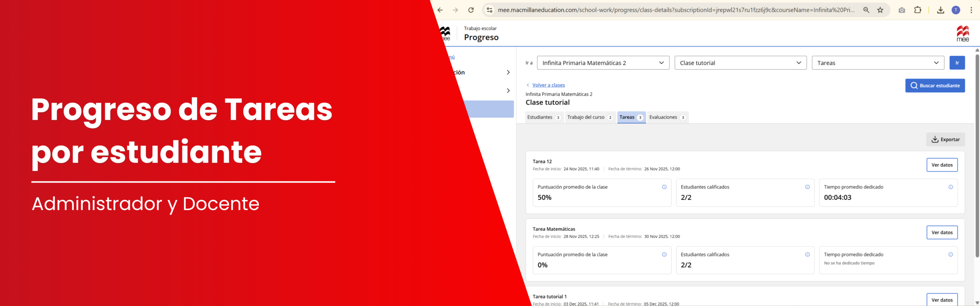Go back using the browser back arrow
The image size is (980, 306).
coord(440,10)
